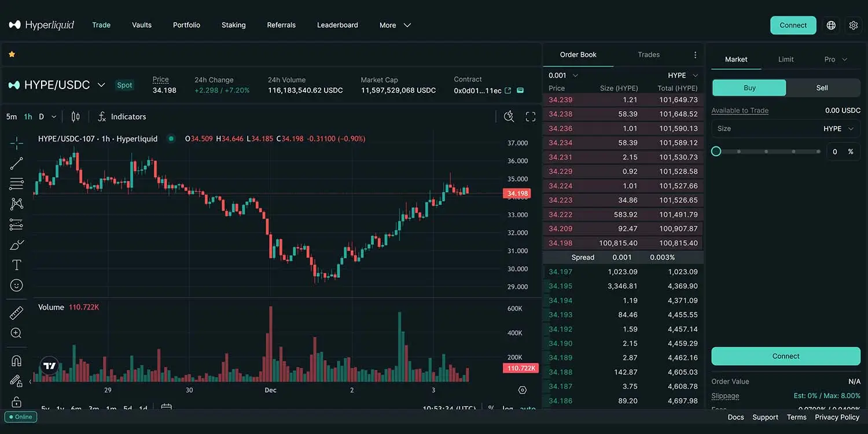
Task: Click the Connect button in header
Action: pyautogui.click(x=793, y=25)
